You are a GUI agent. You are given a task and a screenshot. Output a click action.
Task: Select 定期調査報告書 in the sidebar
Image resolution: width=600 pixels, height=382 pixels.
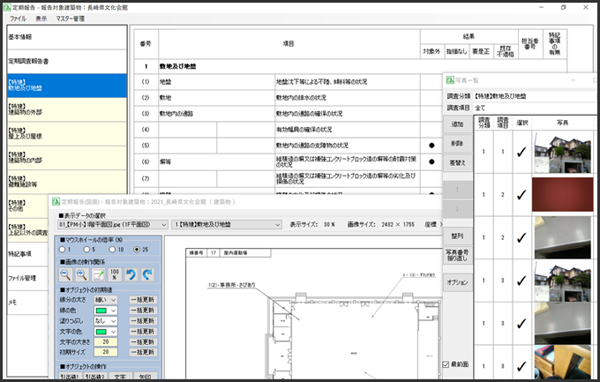pos(67,61)
